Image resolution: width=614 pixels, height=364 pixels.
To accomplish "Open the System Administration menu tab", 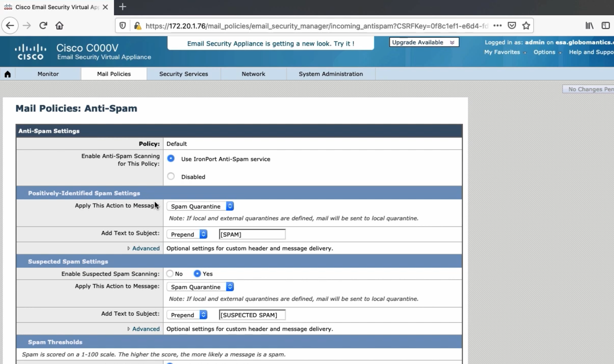I will click(331, 74).
